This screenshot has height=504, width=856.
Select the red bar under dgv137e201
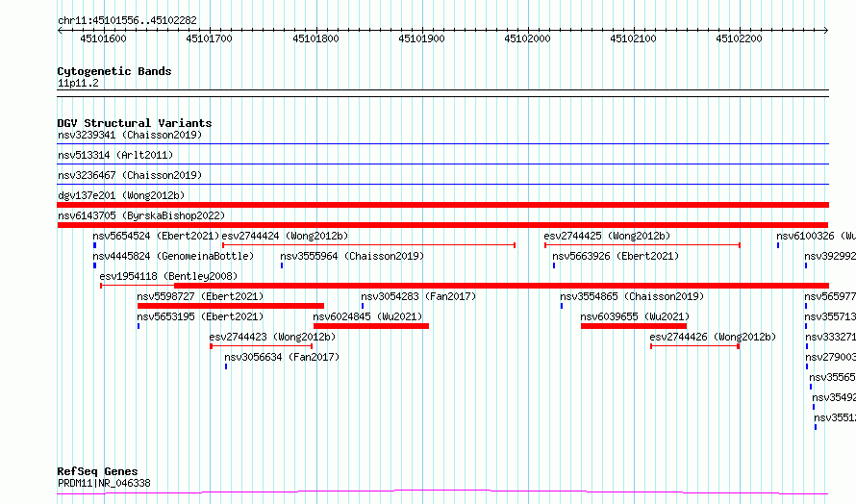[442, 205]
